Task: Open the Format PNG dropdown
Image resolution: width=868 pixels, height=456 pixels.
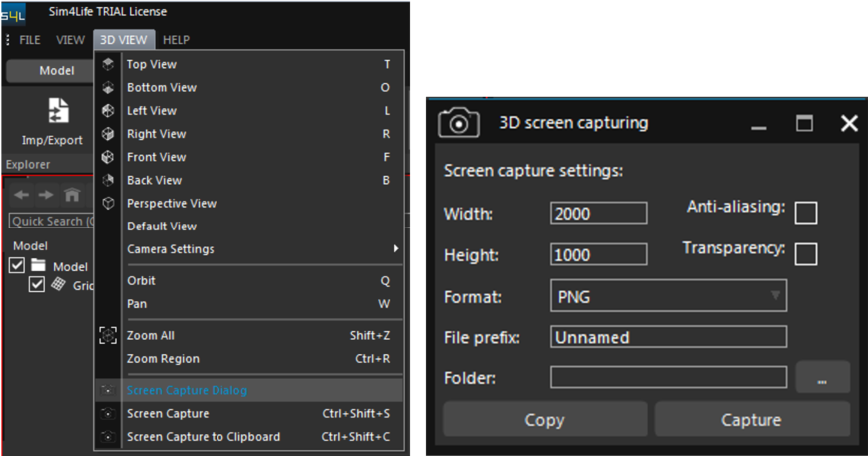Action: pos(667,296)
